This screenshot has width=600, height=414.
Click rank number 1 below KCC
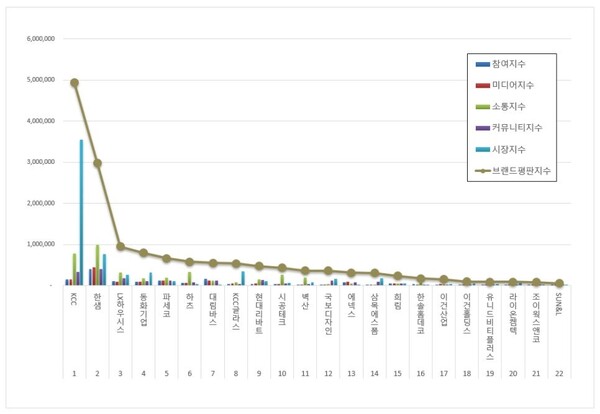(74, 373)
